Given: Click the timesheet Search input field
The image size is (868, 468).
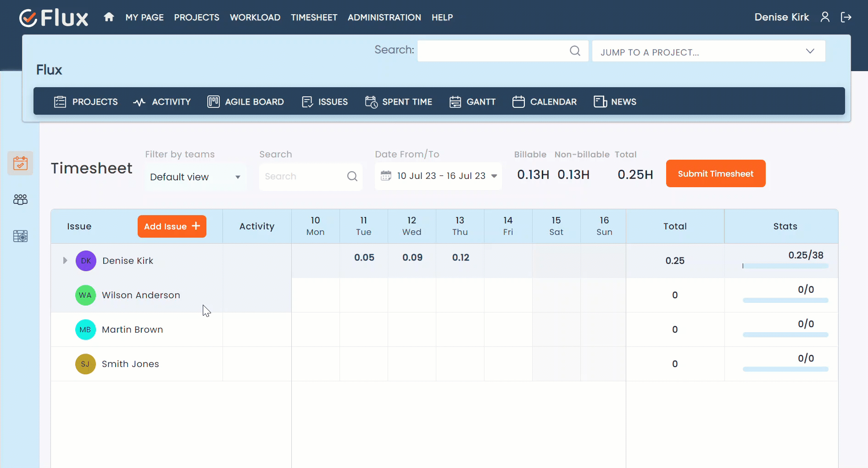Looking at the screenshot, I should (x=303, y=177).
